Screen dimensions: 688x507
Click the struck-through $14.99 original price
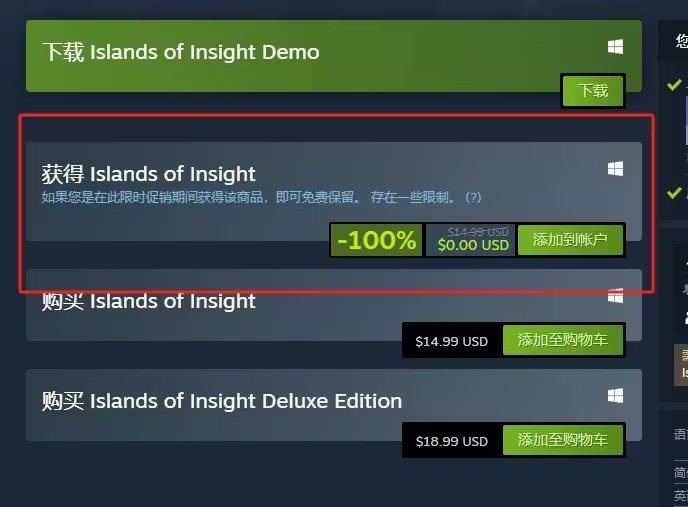pyautogui.click(x=478, y=232)
